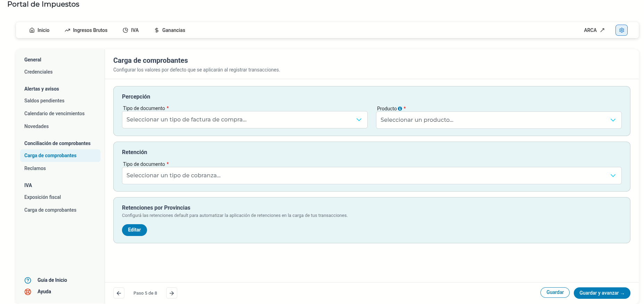Open the Percepción Tipo de documento dropdown

(x=245, y=120)
